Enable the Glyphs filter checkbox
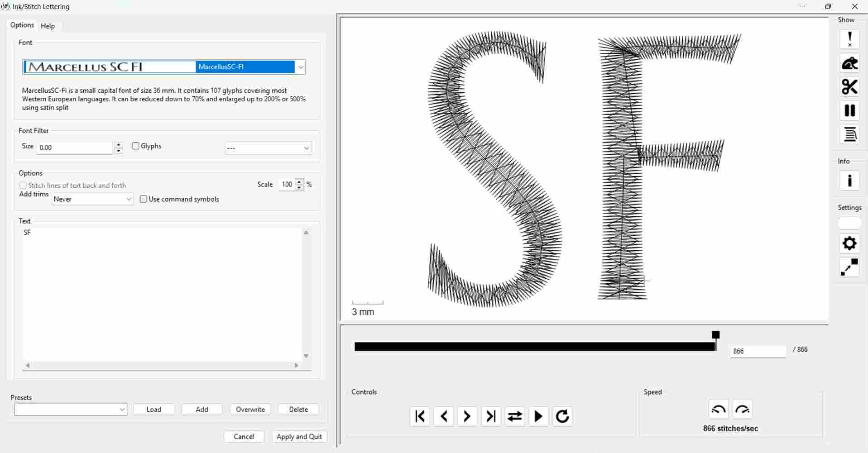Viewport: 868px width, 453px height. tap(135, 146)
